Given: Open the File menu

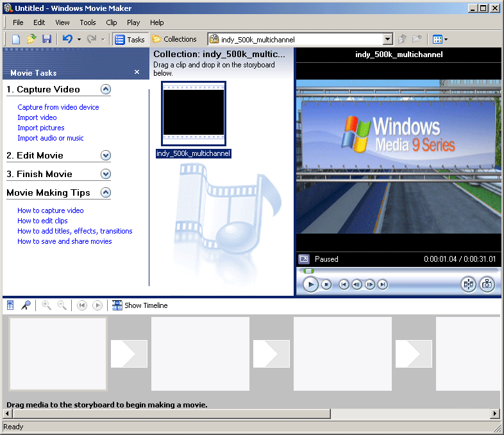Looking at the screenshot, I should coord(18,22).
